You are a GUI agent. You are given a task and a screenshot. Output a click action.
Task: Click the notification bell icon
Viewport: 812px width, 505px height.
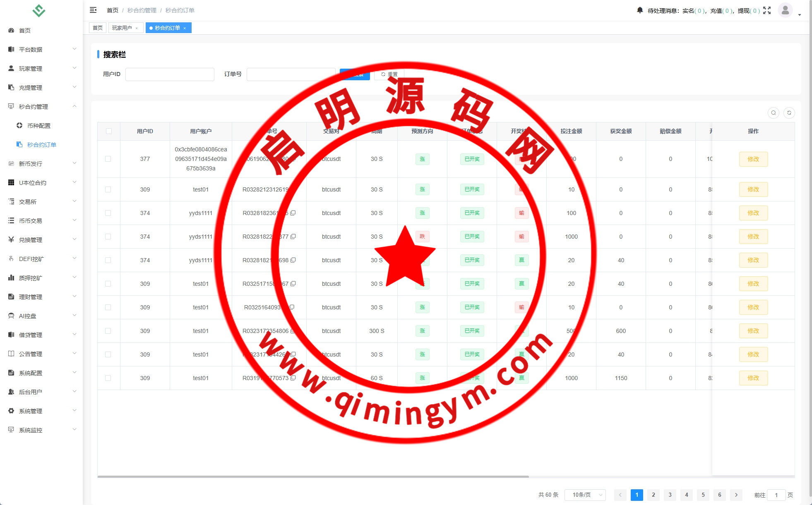pyautogui.click(x=640, y=10)
